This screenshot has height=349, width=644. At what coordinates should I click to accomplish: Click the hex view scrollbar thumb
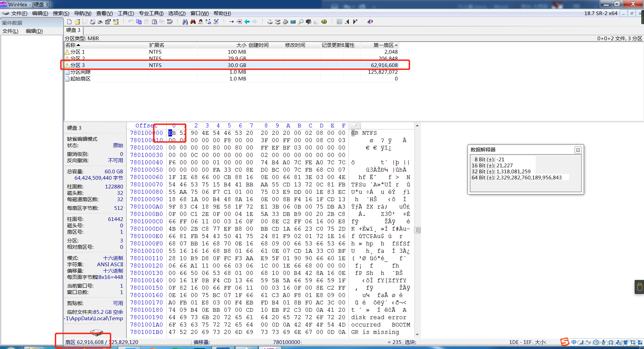(x=417, y=230)
